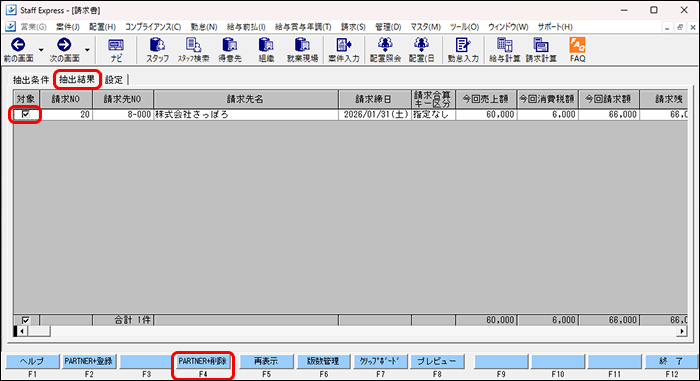Open the 配置(H) menu

102,27
